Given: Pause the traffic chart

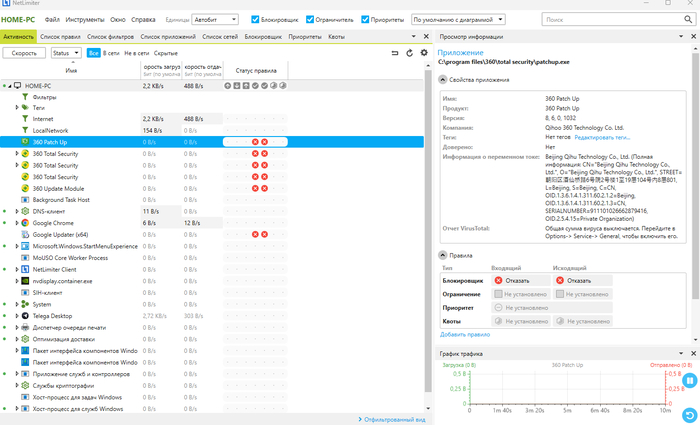Looking at the screenshot, I should [x=690, y=381].
